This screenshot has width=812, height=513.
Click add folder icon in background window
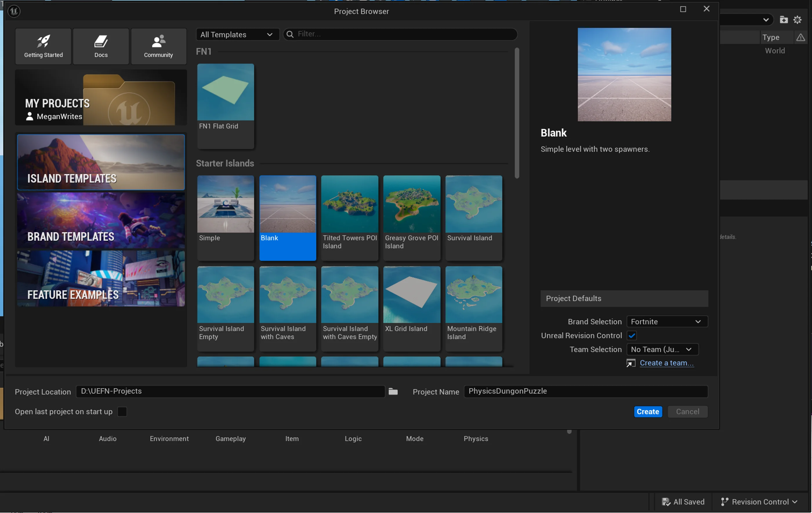(x=784, y=19)
